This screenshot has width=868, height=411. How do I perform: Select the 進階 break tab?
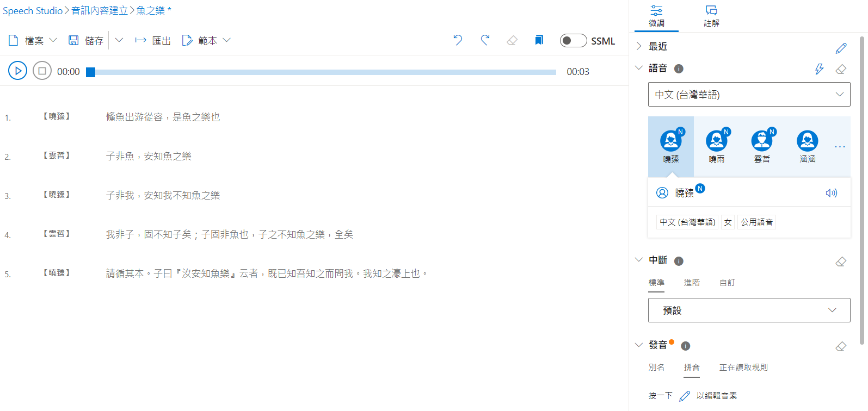pyautogui.click(x=692, y=283)
